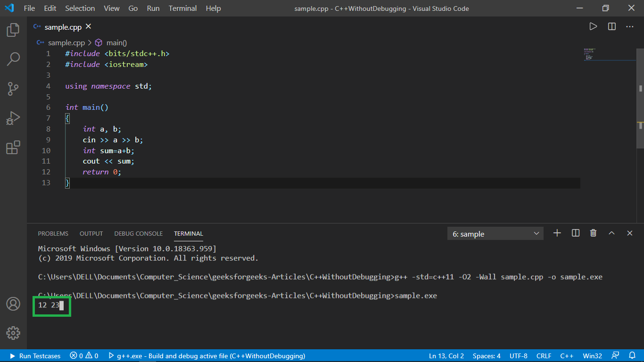Click '#include <bits/stdc++.h>' on line 1
The width and height of the screenshot is (644, 362).
coord(117,54)
